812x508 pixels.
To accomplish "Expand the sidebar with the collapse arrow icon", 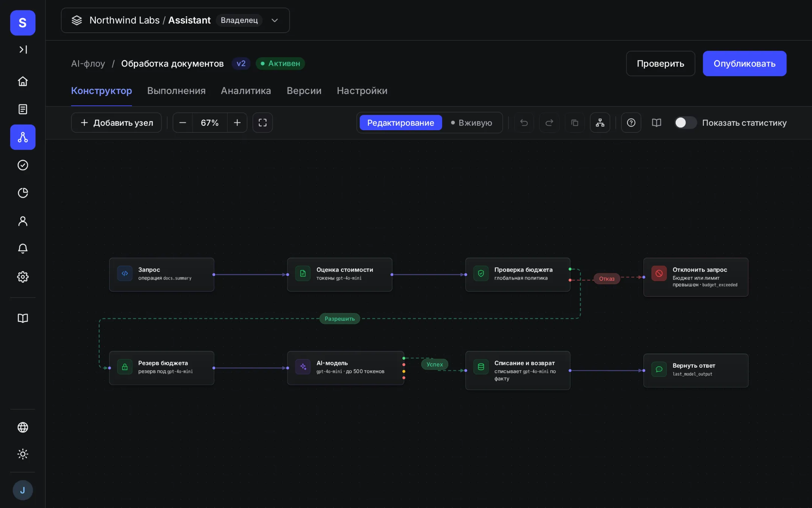I will tap(23, 50).
